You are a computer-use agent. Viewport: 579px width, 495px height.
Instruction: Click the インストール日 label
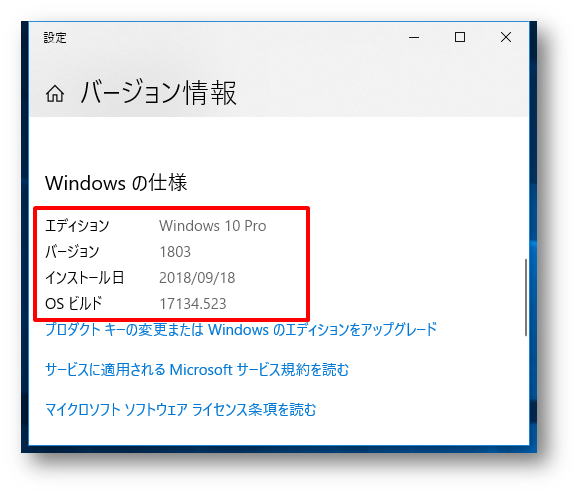85,278
